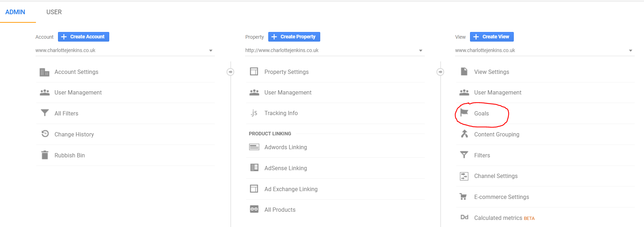Click the Account Settings building icon
Image resolution: width=644 pixels, height=227 pixels.
[x=44, y=72]
